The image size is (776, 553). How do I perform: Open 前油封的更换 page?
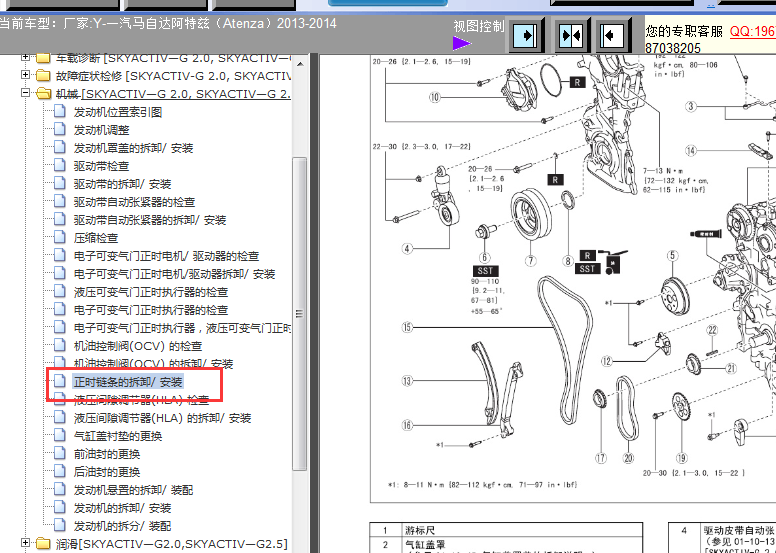tap(107, 454)
